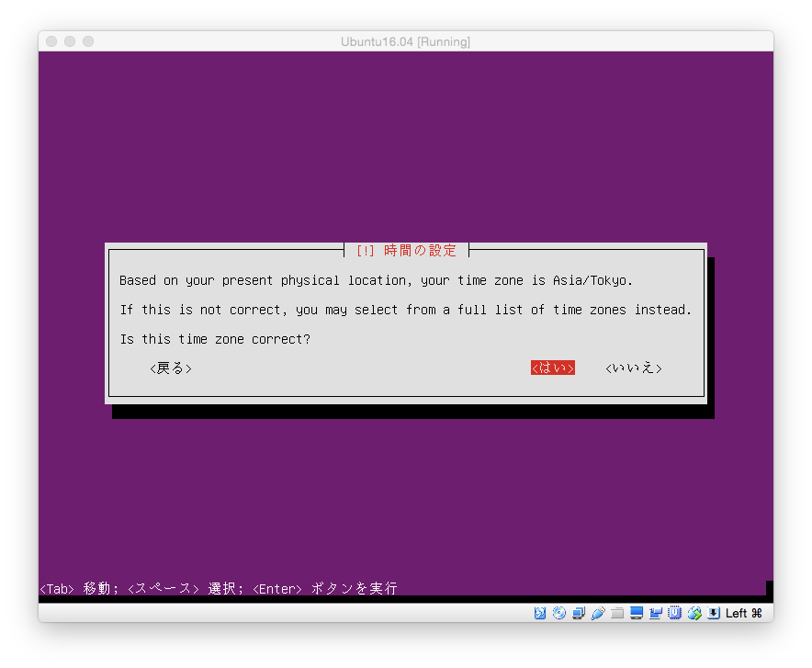Image resolution: width=812 pixels, height=668 pixels.
Task: Click the Ubuntu16.04 [Running] window title
Action: tap(405, 41)
